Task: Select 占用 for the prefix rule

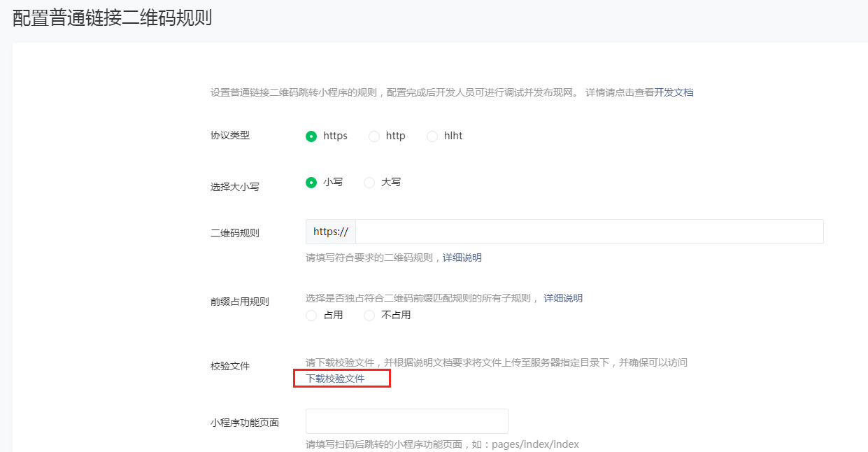Action: [x=311, y=316]
